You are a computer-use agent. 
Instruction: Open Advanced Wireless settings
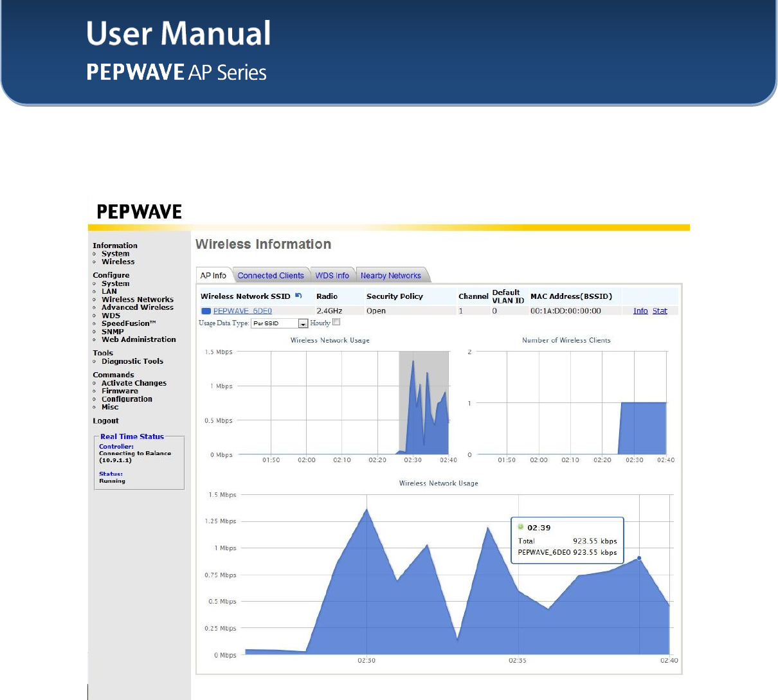tap(138, 307)
